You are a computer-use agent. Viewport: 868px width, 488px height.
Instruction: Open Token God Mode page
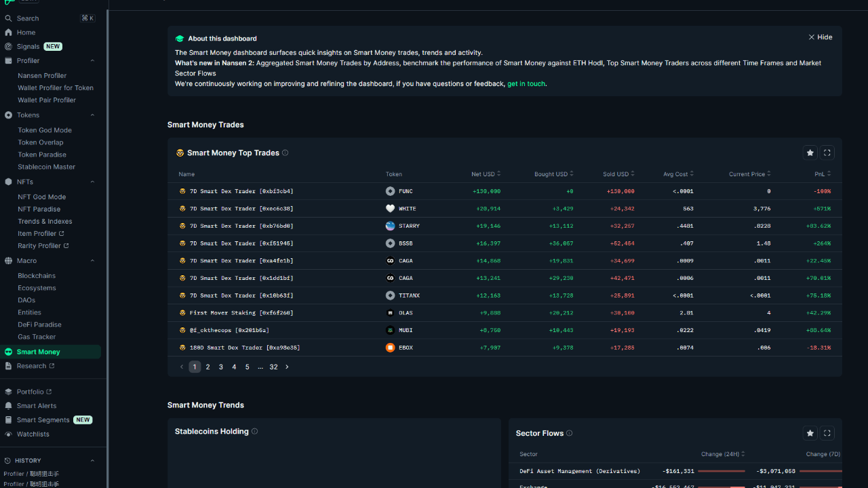click(x=45, y=130)
